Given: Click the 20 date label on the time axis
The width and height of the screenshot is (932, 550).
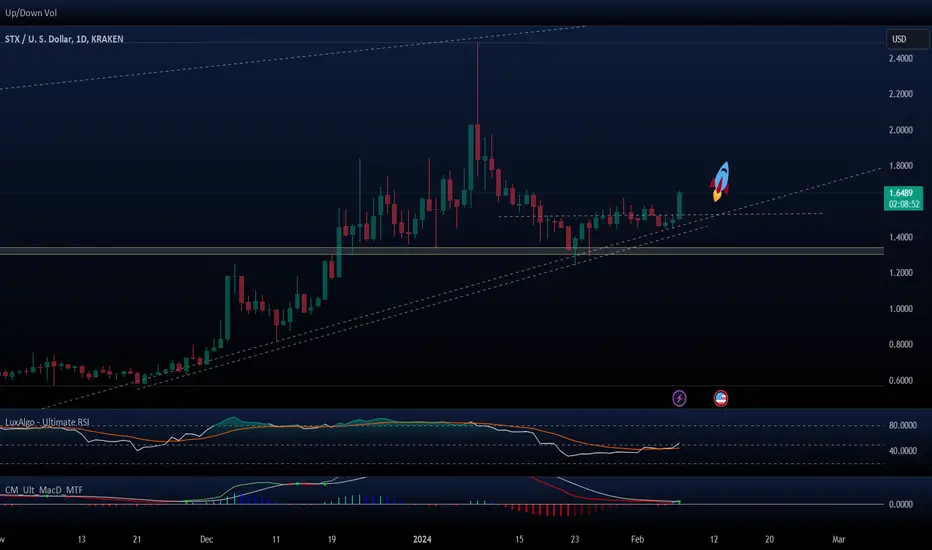Looking at the screenshot, I should (x=769, y=539).
